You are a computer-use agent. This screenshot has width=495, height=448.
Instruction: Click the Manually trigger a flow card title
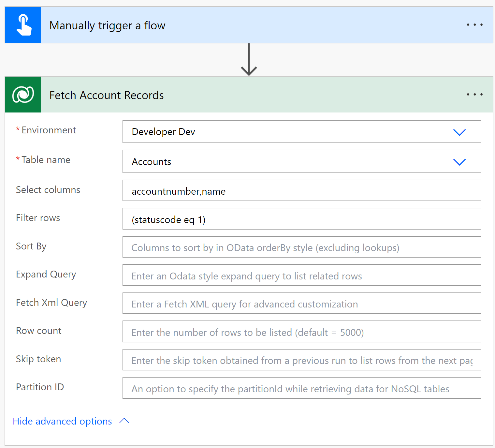pyautogui.click(x=107, y=25)
